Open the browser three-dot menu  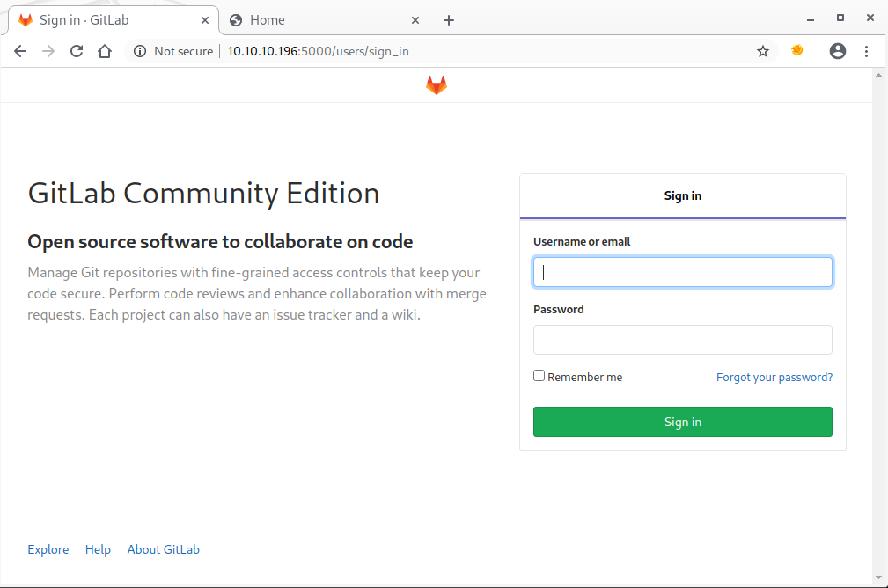tap(867, 51)
